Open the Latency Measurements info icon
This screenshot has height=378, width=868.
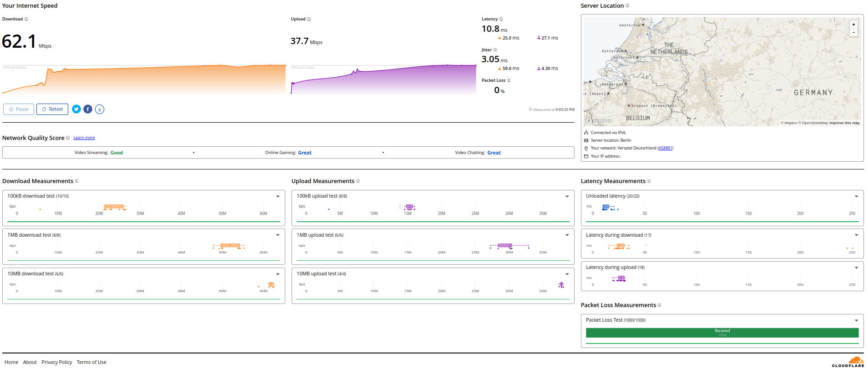[649, 181]
